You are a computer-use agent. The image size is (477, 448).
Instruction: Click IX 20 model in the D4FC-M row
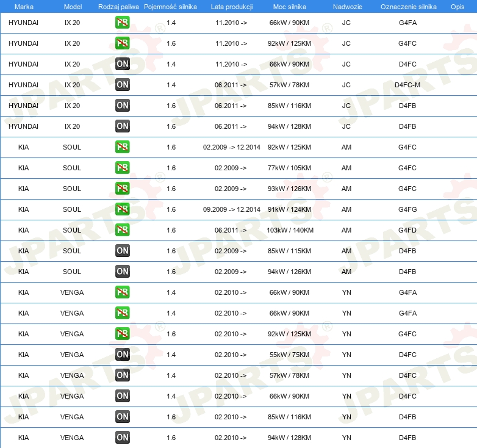pyautogui.click(x=72, y=85)
